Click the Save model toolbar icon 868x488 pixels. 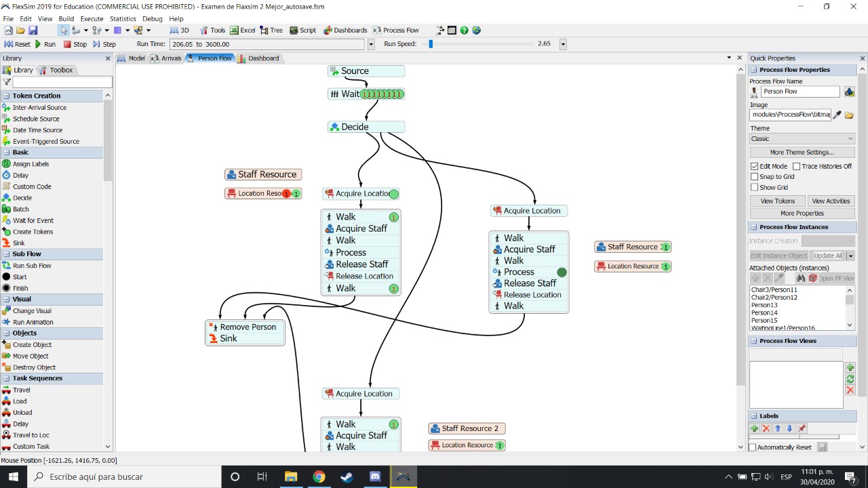33,30
